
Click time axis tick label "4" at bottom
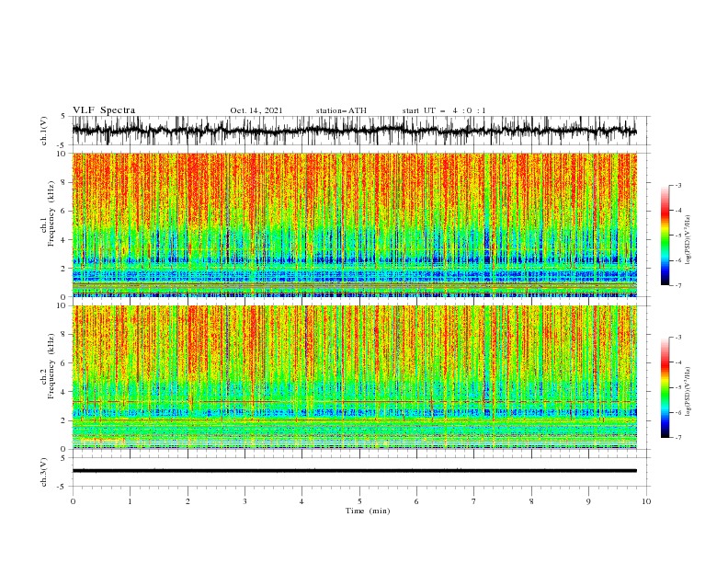(301, 501)
